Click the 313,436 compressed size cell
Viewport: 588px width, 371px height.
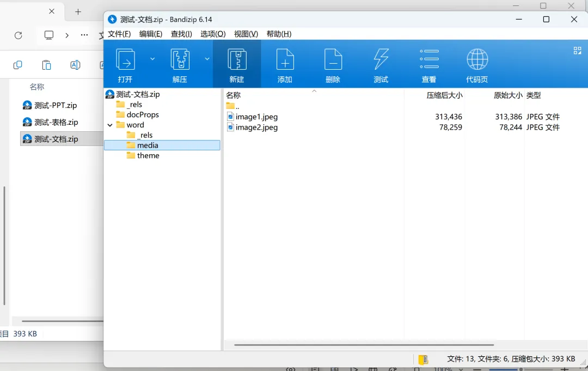pos(449,117)
